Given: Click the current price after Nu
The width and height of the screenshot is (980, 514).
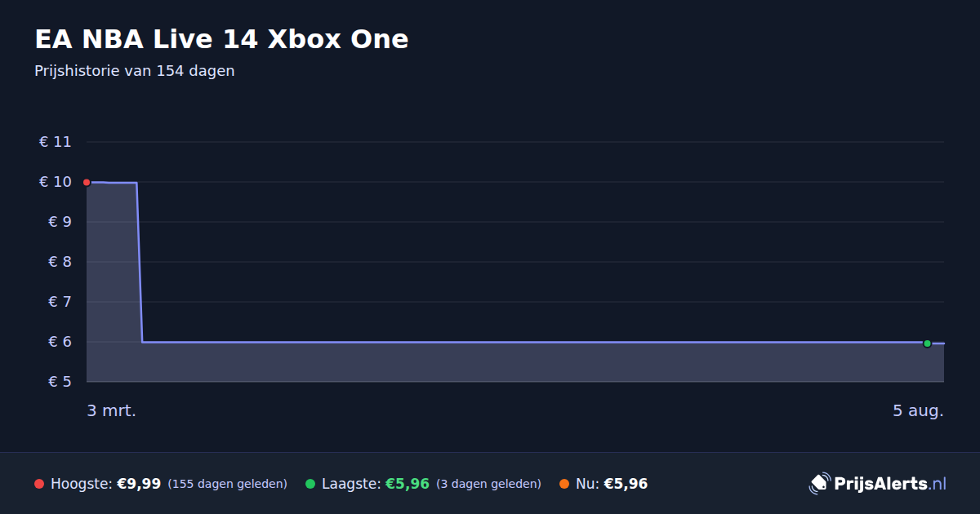Looking at the screenshot, I should [x=626, y=484].
